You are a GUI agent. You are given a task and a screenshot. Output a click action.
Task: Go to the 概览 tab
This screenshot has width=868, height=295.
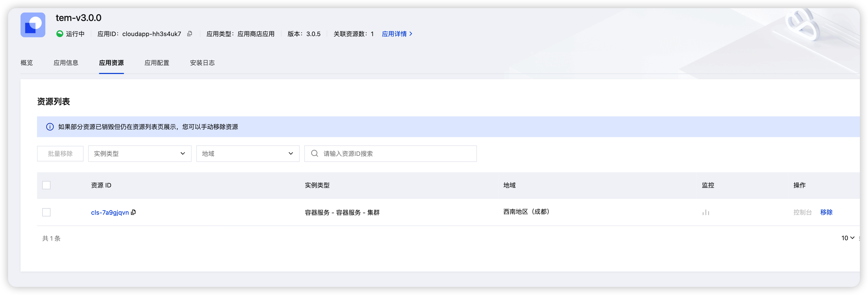[27, 63]
